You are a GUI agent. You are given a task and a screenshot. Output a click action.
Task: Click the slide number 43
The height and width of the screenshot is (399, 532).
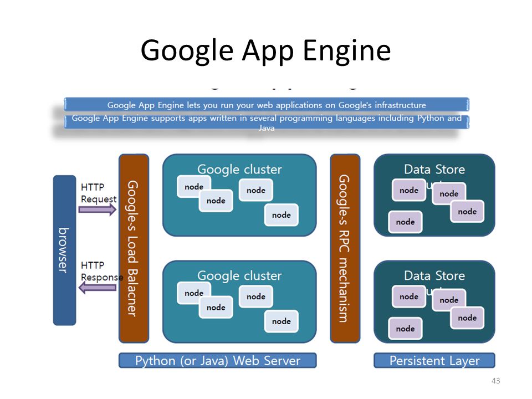tap(495, 381)
